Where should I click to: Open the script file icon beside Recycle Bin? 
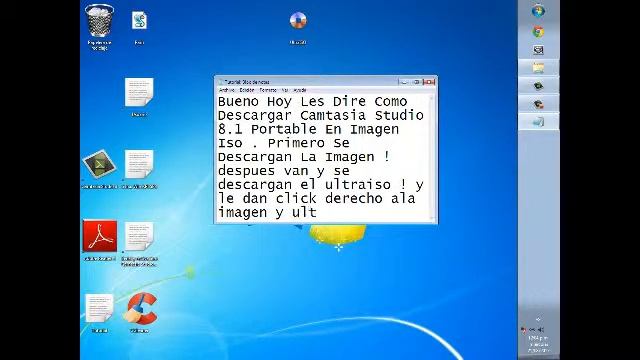pos(139,20)
